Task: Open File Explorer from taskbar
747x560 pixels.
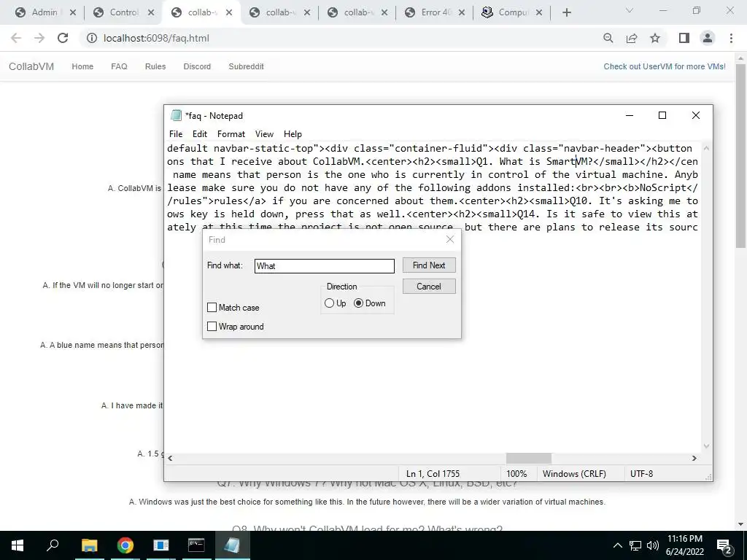Action: click(90, 545)
